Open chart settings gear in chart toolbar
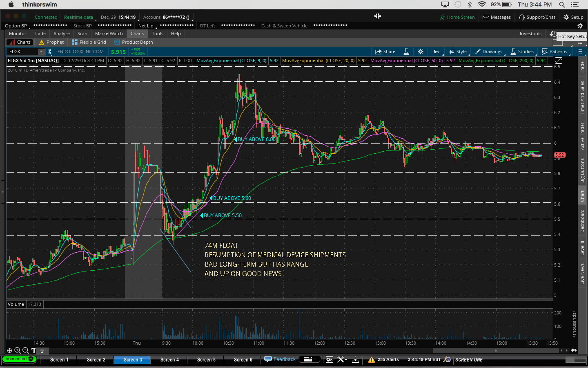The height and width of the screenshot is (368, 588). pos(421,52)
